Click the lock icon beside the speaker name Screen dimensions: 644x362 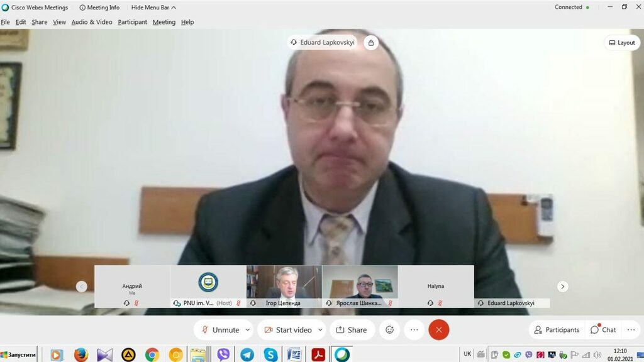click(371, 43)
